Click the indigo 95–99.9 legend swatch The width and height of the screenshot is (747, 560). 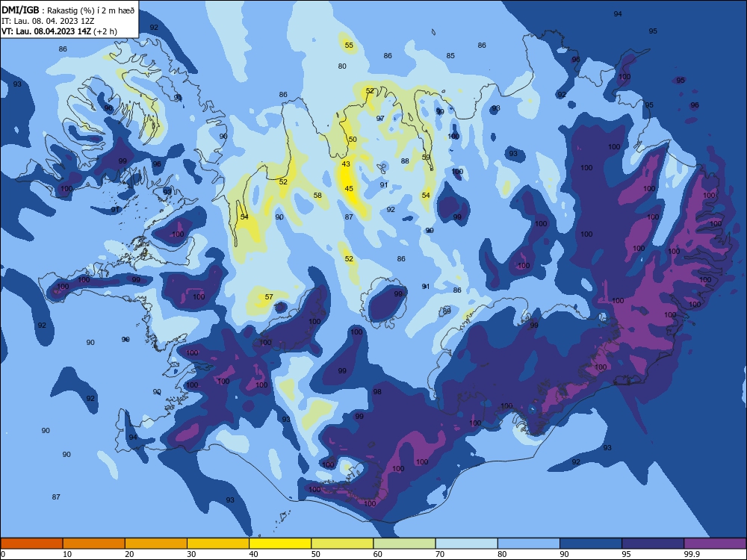click(x=653, y=544)
